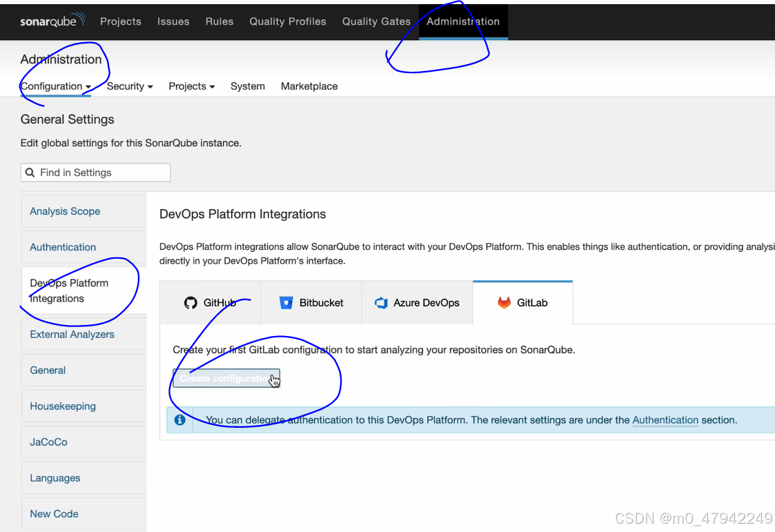Click the Create configuration button

226,378
